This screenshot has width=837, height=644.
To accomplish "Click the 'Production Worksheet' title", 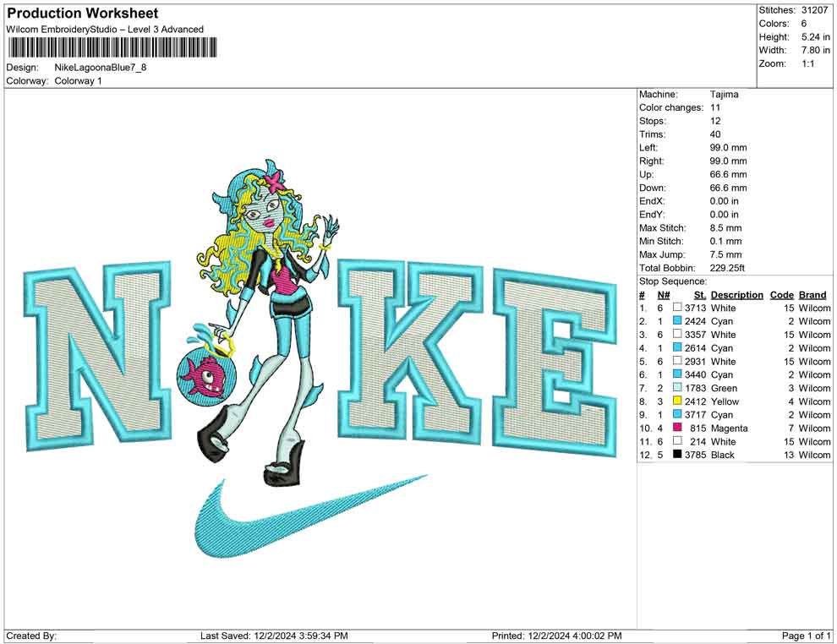I will (x=82, y=14).
